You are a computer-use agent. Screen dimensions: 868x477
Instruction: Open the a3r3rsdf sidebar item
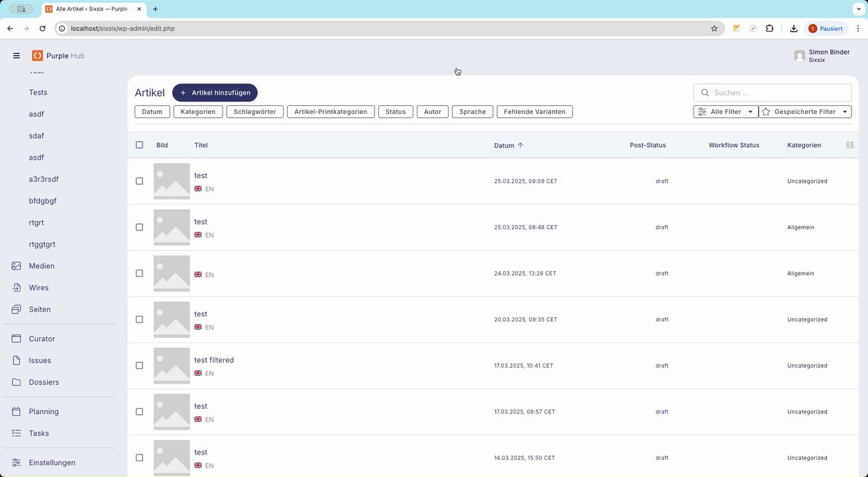coord(44,179)
